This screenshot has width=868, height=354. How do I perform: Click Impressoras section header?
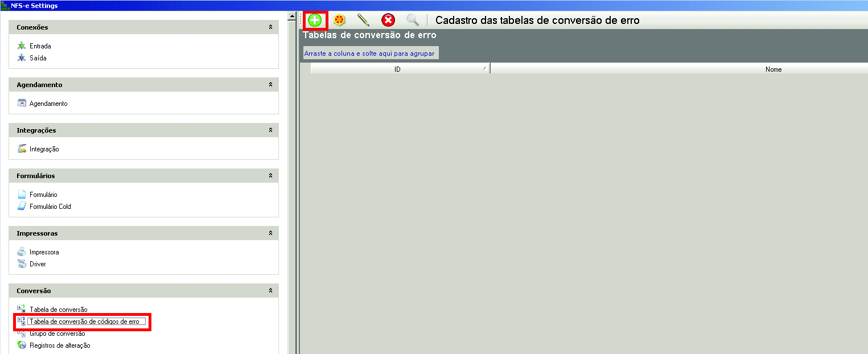[x=143, y=233]
